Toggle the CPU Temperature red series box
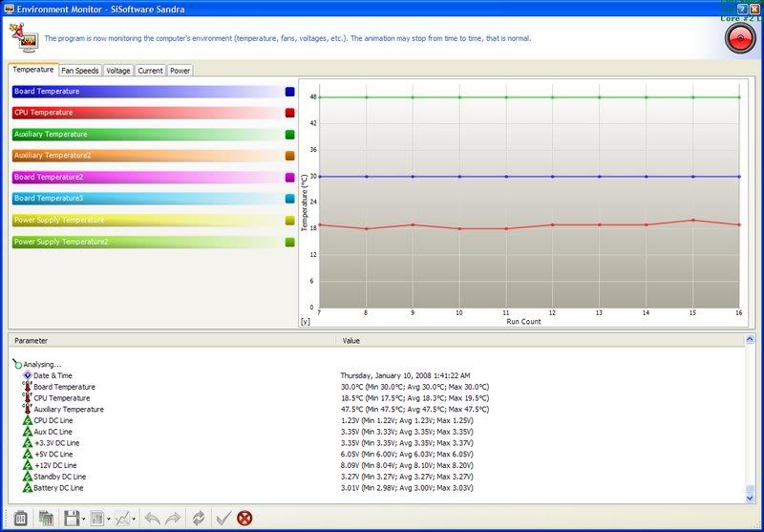The width and height of the screenshot is (764, 532). tap(290, 113)
